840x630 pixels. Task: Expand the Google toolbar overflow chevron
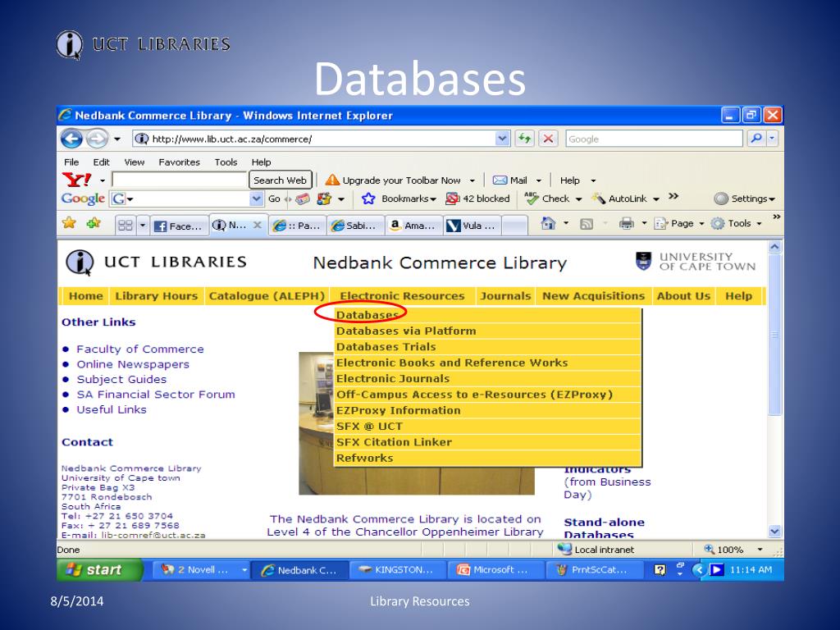tap(673, 196)
